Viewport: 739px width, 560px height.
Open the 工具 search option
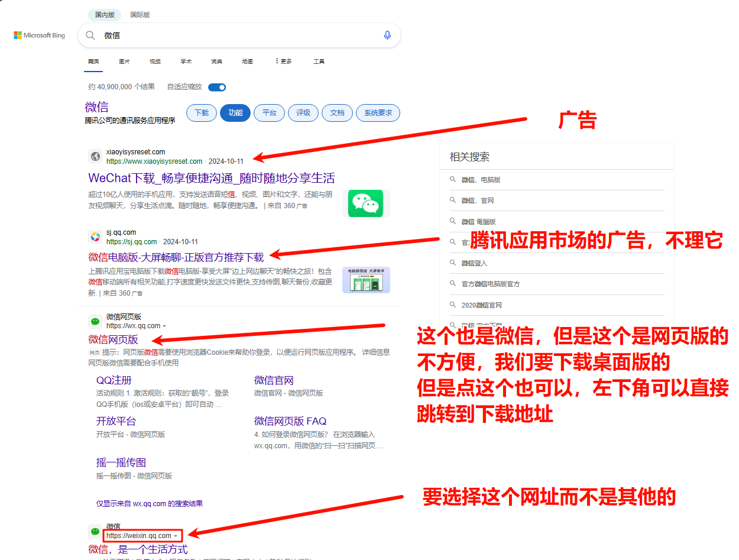pyautogui.click(x=319, y=61)
